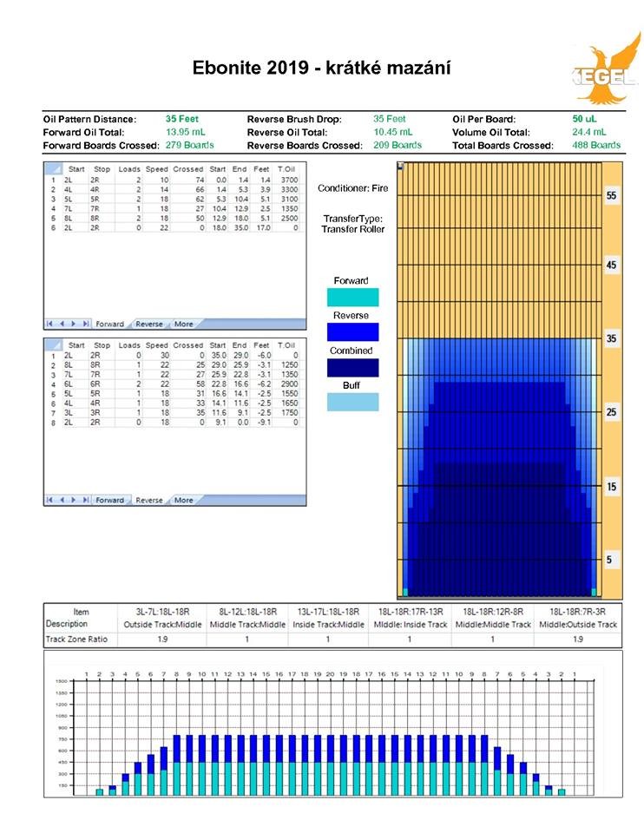Click previous-sheet arrow in upper table navigator
The height and width of the screenshot is (833, 644).
(x=62, y=324)
